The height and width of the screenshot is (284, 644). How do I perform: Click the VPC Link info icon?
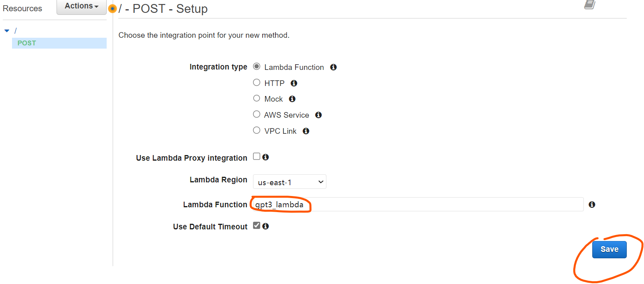click(x=306, y=131)
